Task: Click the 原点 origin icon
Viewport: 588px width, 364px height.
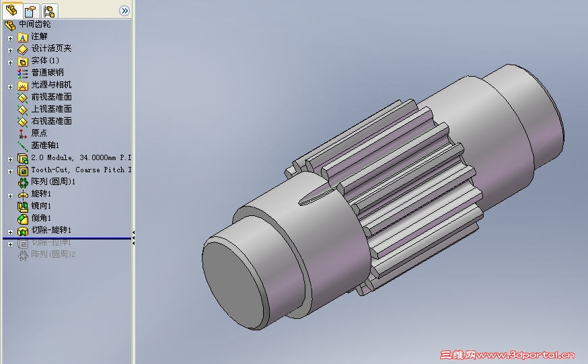Action: [22, 134]
